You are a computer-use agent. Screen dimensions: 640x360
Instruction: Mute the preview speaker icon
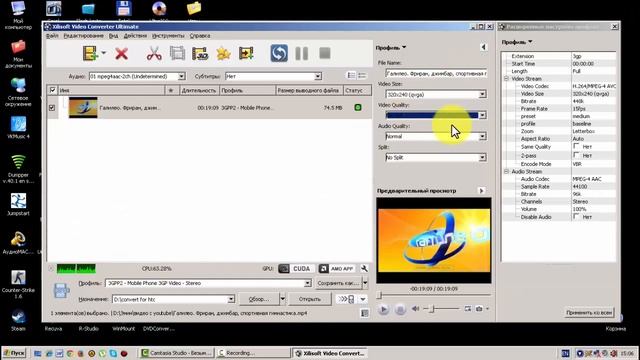point(415,309)
